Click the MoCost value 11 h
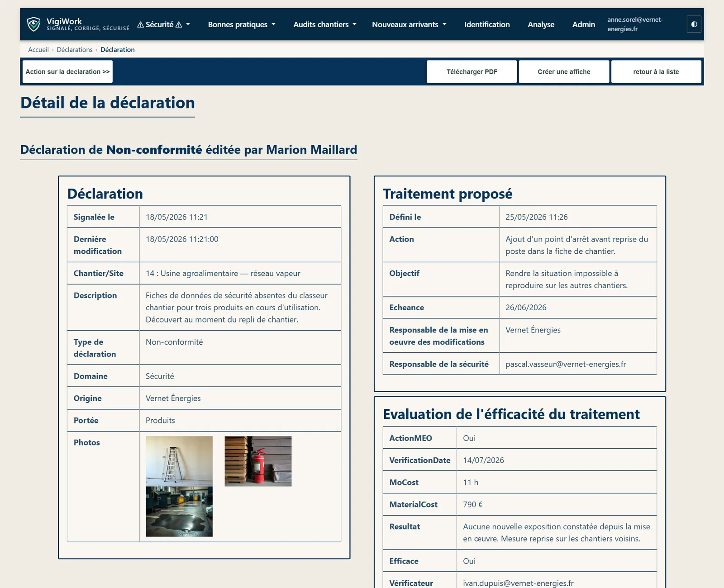724x588 pixels. coord(471,482)
